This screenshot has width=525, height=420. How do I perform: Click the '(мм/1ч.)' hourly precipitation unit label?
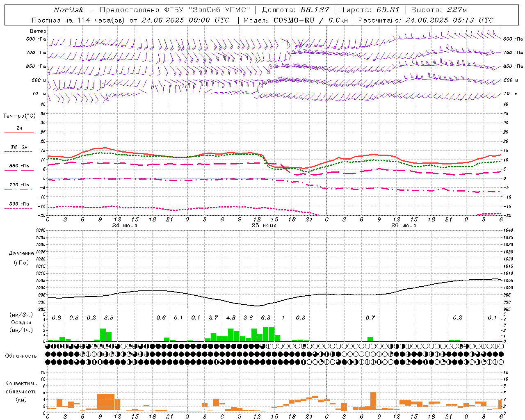tap(21, 330)
